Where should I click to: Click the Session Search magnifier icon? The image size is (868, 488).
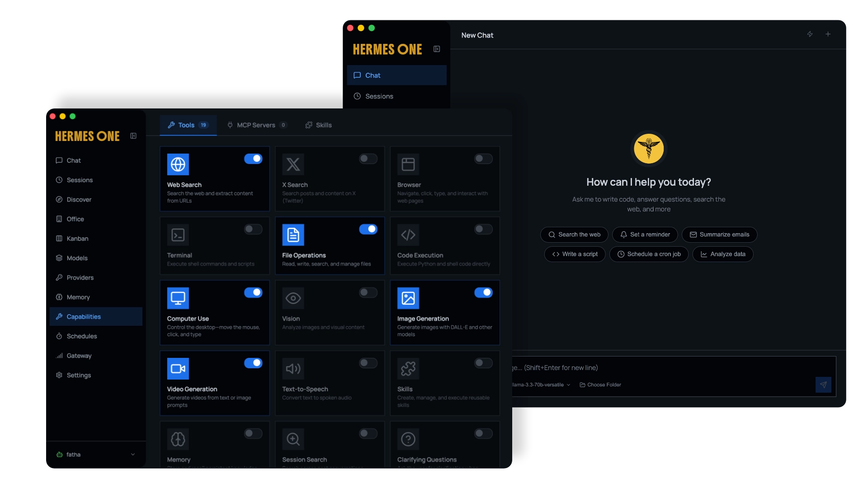click(x=293, y=439)
